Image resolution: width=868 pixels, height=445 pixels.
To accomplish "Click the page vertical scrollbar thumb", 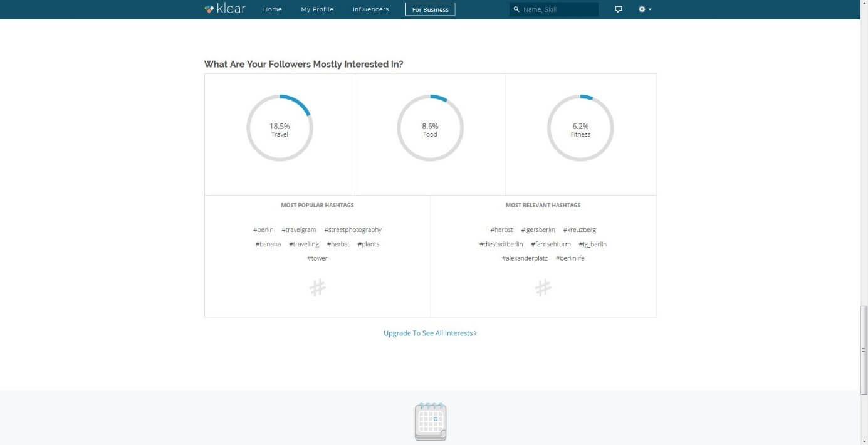I will 864,350.
